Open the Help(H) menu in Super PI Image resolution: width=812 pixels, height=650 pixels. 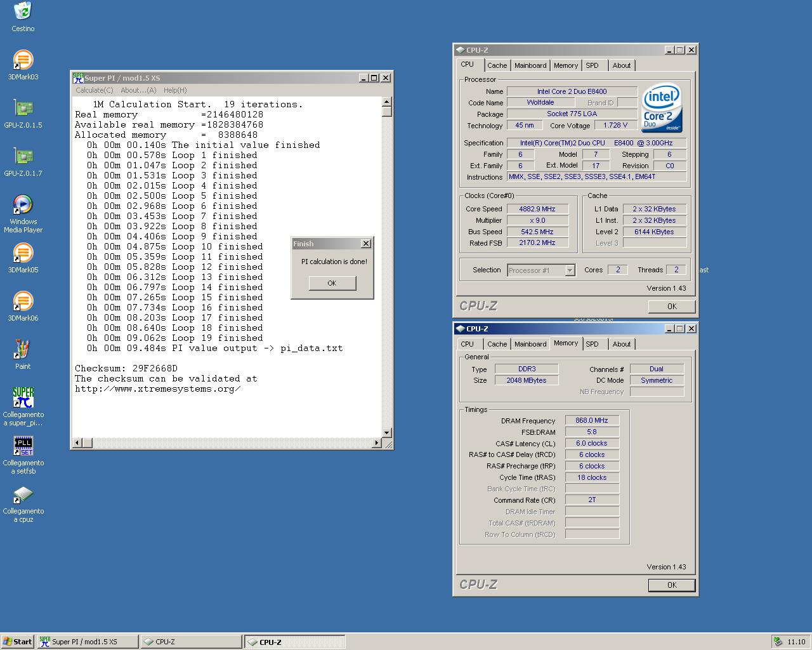(175, 90)
